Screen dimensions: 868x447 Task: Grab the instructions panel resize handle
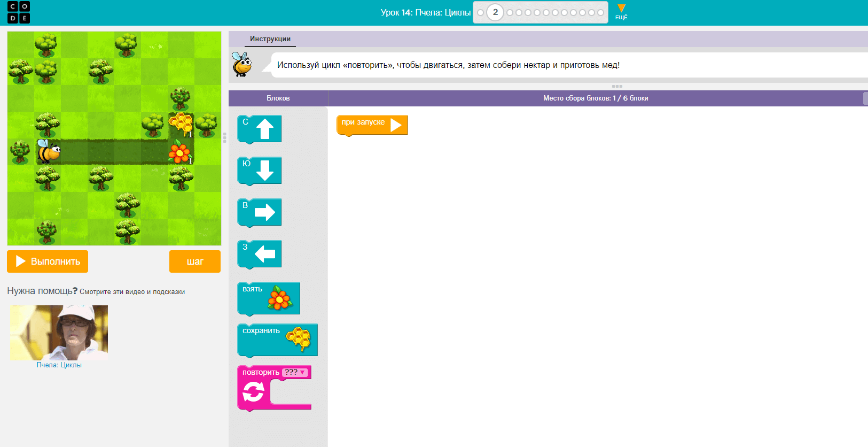coord(617,86)
